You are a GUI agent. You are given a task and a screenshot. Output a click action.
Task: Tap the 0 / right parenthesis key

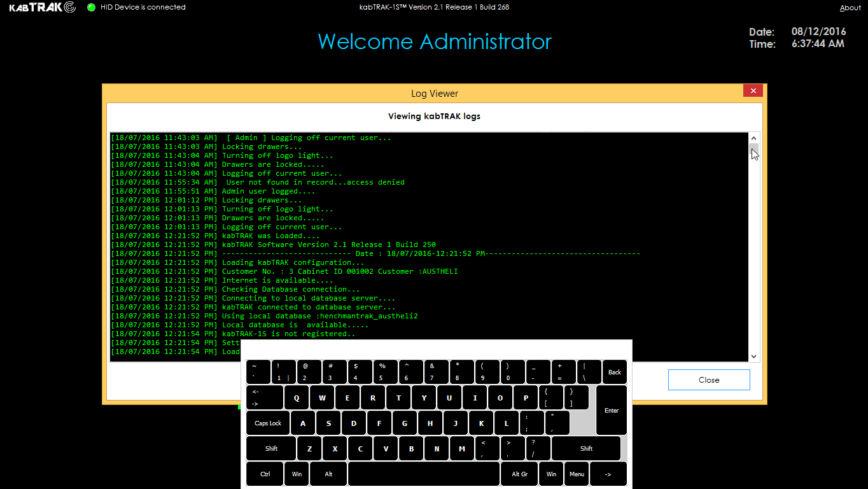513,372
